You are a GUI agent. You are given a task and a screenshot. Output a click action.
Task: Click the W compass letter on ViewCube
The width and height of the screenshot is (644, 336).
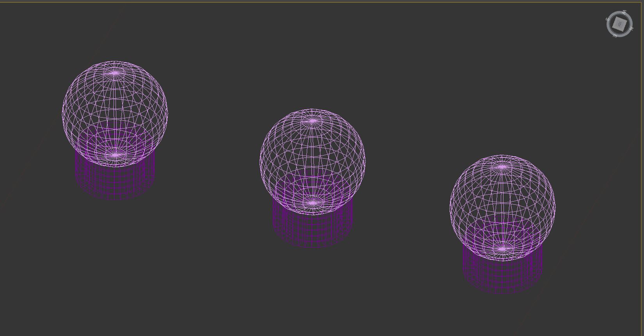point(624,12)
